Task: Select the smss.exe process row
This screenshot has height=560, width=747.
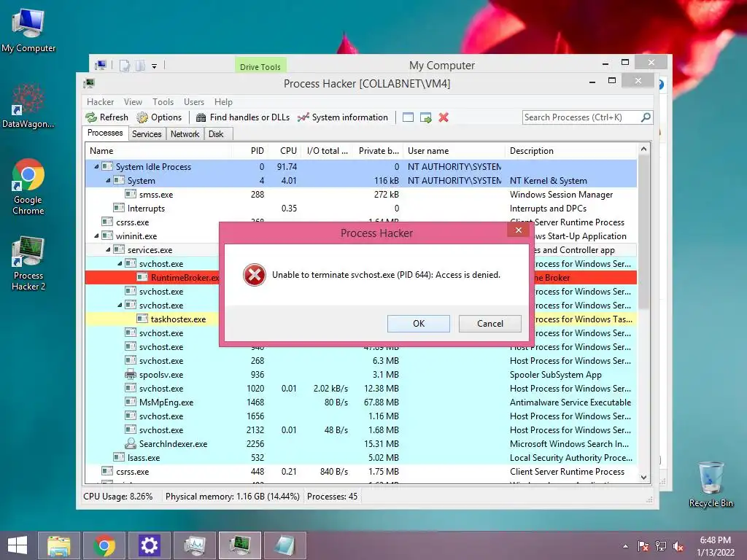Action: coord(360,194)
